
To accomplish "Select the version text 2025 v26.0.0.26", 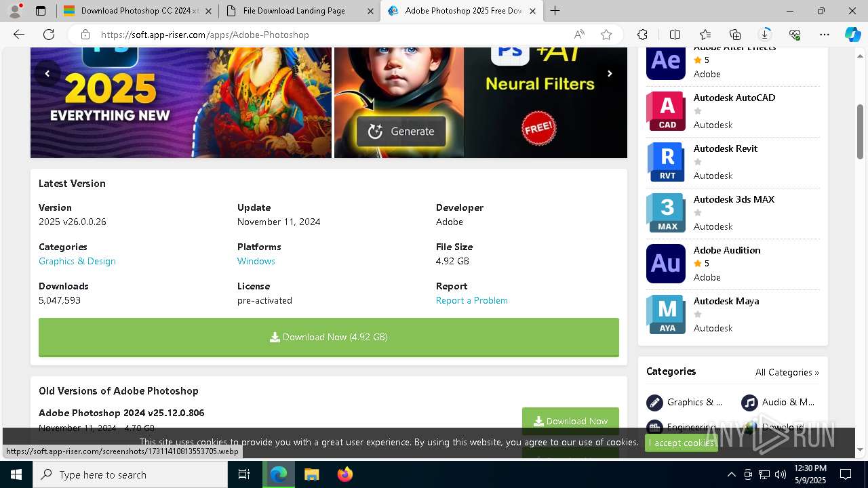I will (73, 222).
